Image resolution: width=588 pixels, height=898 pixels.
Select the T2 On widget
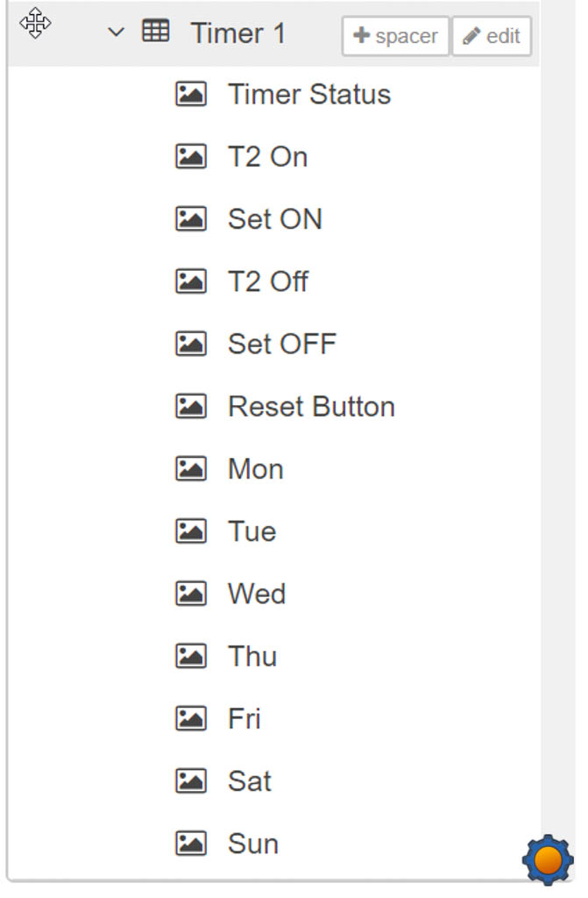pos(267,157)
